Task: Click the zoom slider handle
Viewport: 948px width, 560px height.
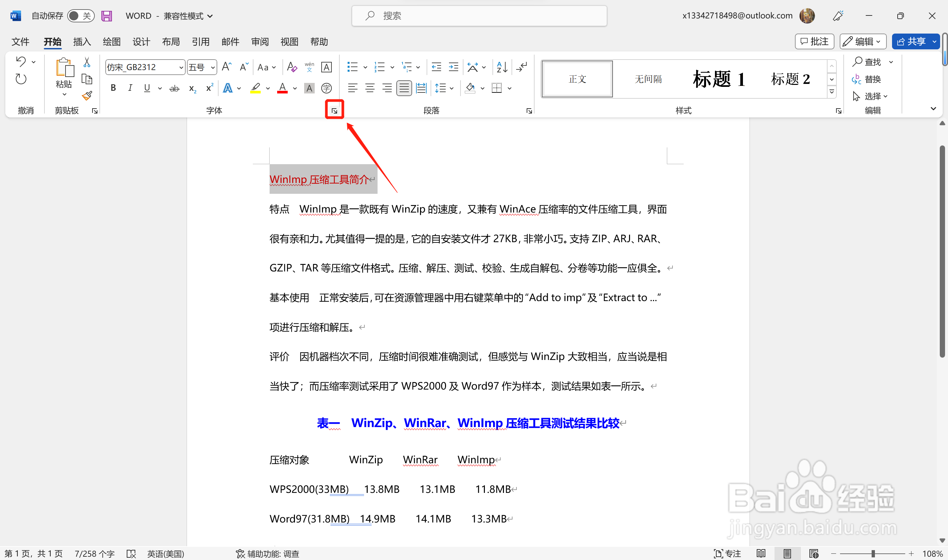Action: (x=873, y=554)
